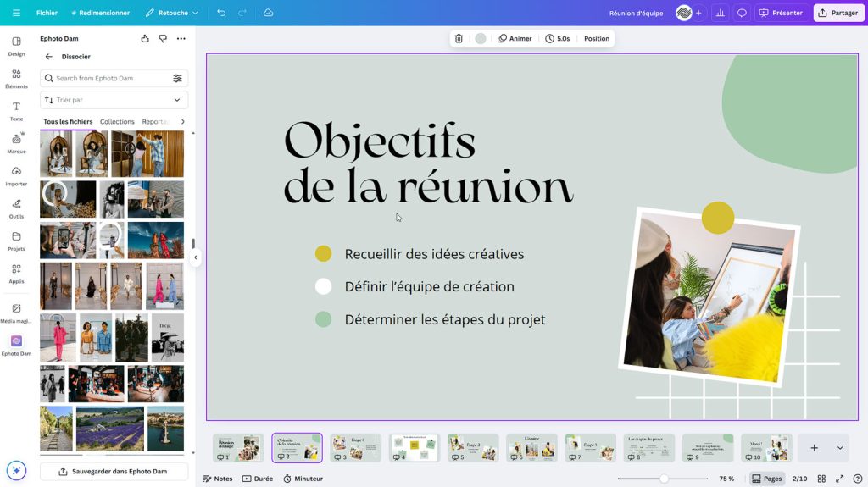Expand the Trier par dropdown
This screenshot has width=868, height=487.
114,100
